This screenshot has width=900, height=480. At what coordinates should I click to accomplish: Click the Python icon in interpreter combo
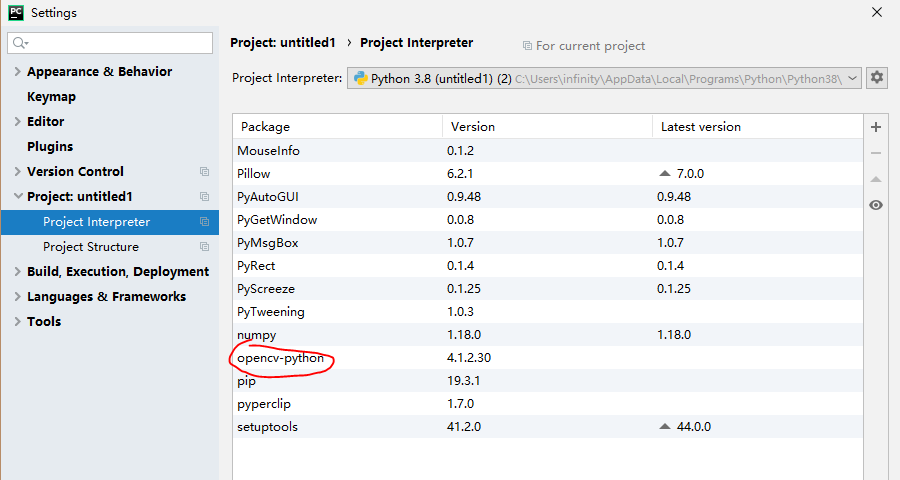pyautogui.click(x=360, y=78)
